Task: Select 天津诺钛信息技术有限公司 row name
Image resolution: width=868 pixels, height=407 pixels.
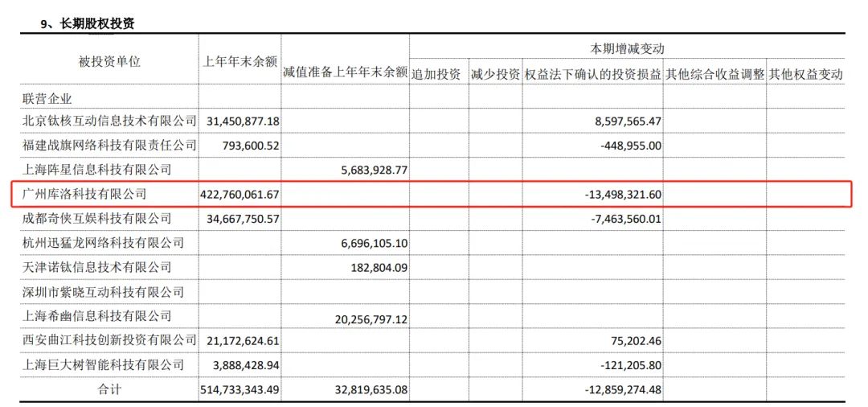Action: click(x=97, y=267)
